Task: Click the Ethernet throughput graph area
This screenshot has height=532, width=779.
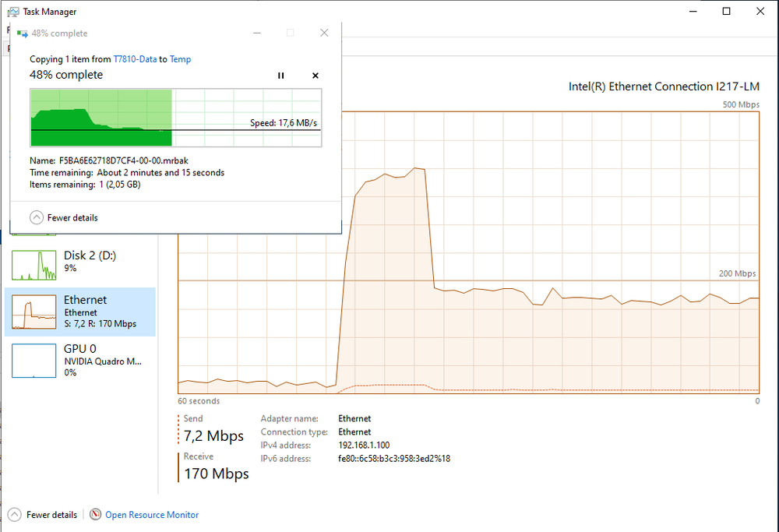Action: pyautogui.click(x=468, y=252)
